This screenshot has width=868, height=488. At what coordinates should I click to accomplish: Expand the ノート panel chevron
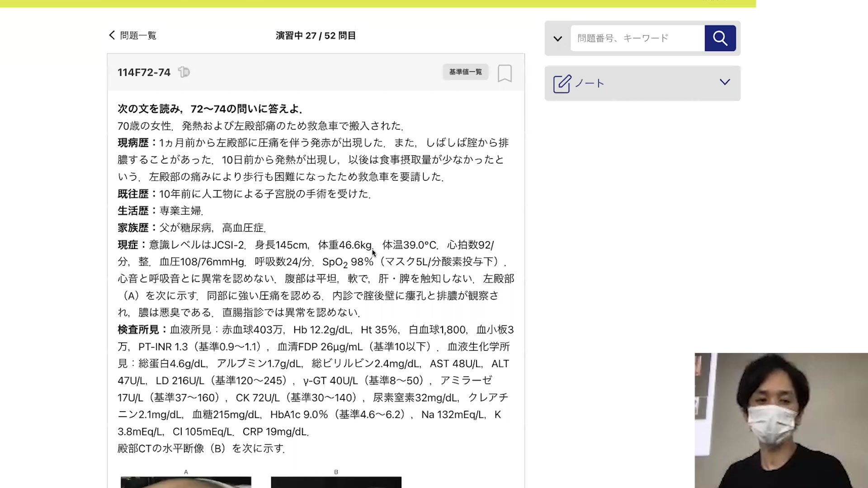[724, 82]
